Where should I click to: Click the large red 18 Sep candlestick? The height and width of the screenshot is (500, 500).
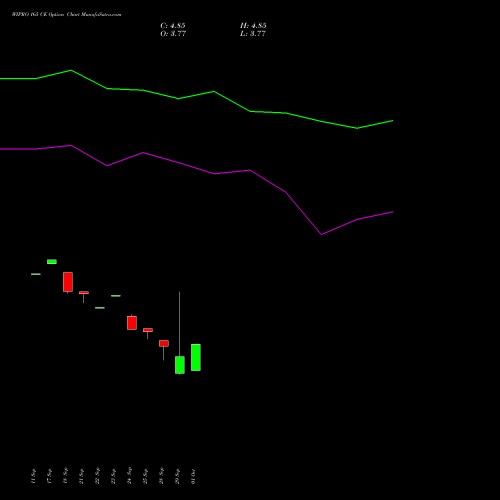68,282
